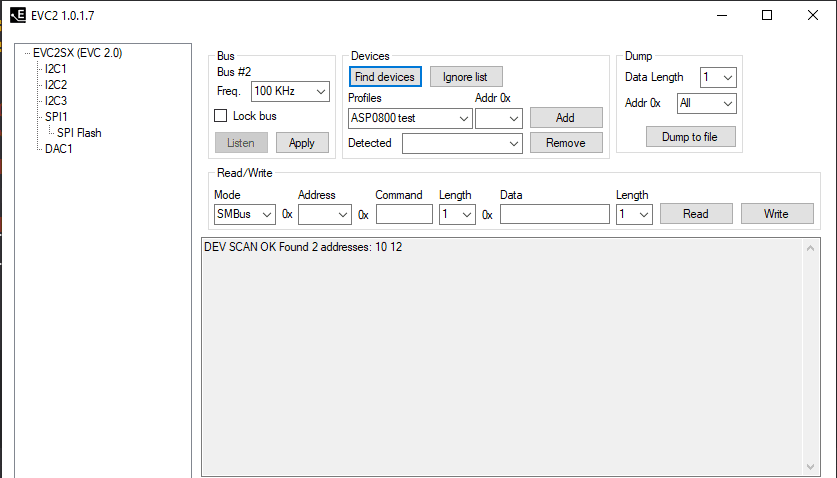Screen dimensions: 837x478
Task: Click the EVC2 app icon in title bar
Action: coord(18,15)
